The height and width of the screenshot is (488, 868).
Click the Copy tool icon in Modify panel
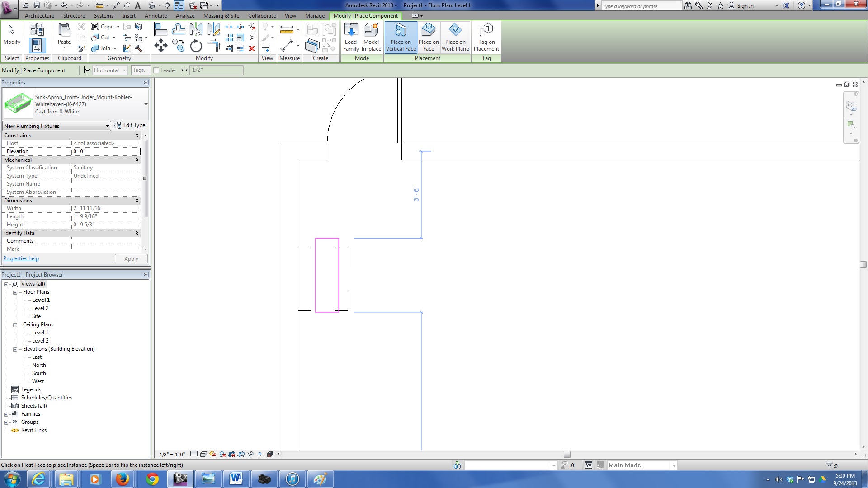[x=179, y=46]
